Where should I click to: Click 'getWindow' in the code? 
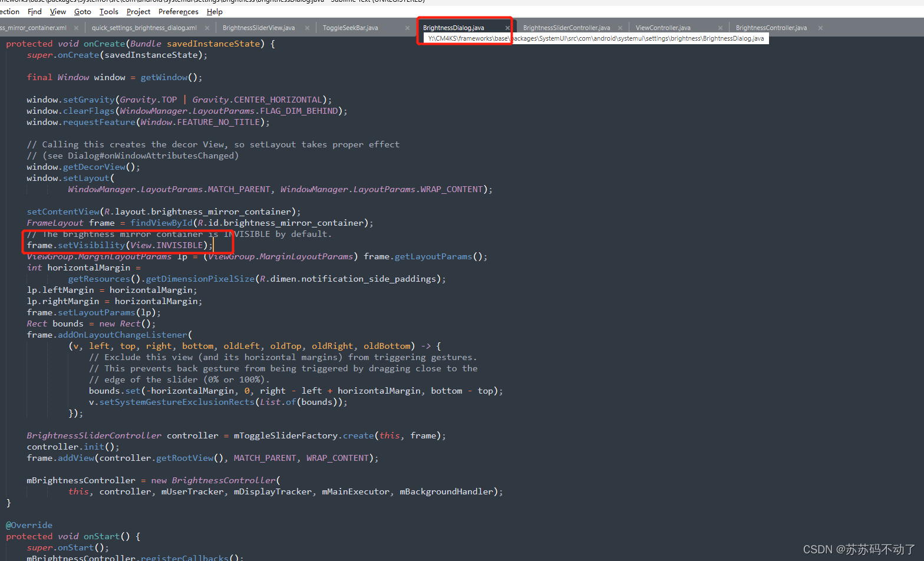coord(164,77)
